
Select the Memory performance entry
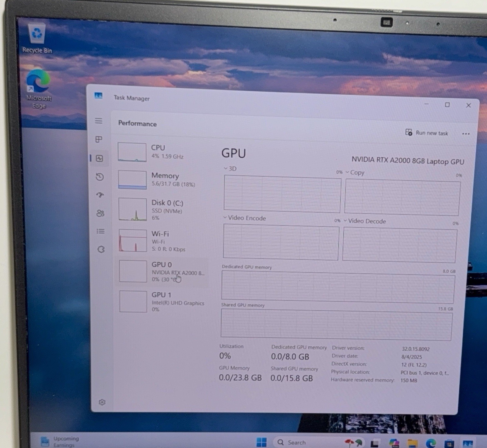click(163, 180)
